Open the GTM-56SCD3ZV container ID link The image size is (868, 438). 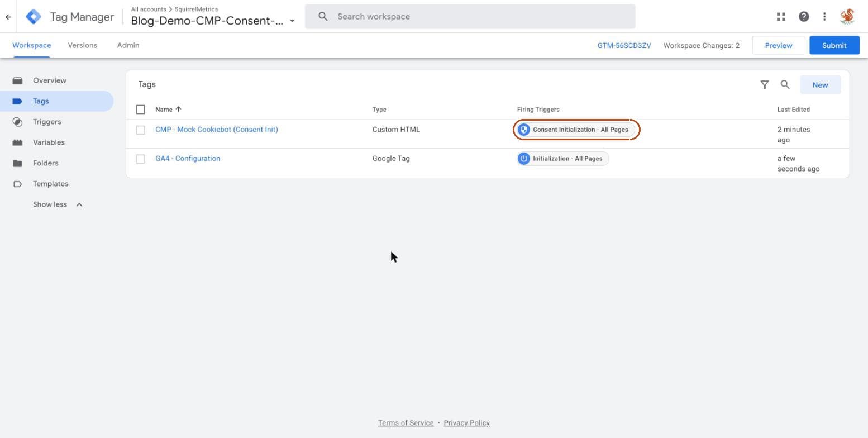point(624,45)
